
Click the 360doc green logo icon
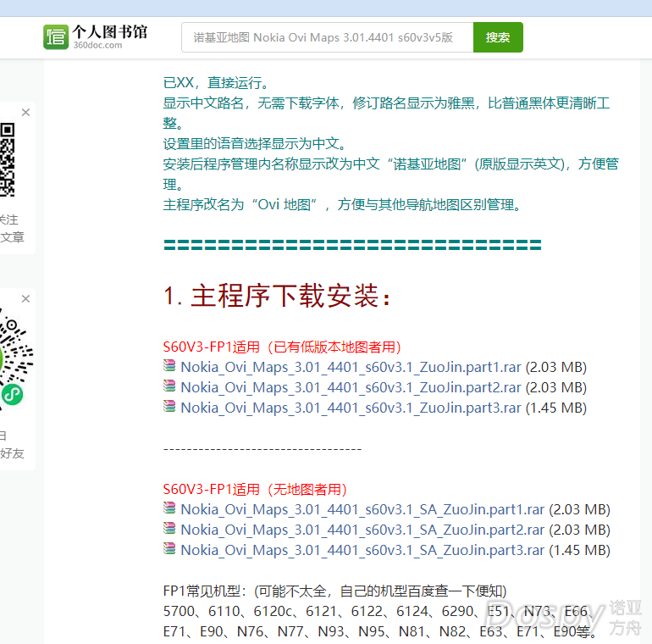56,37
